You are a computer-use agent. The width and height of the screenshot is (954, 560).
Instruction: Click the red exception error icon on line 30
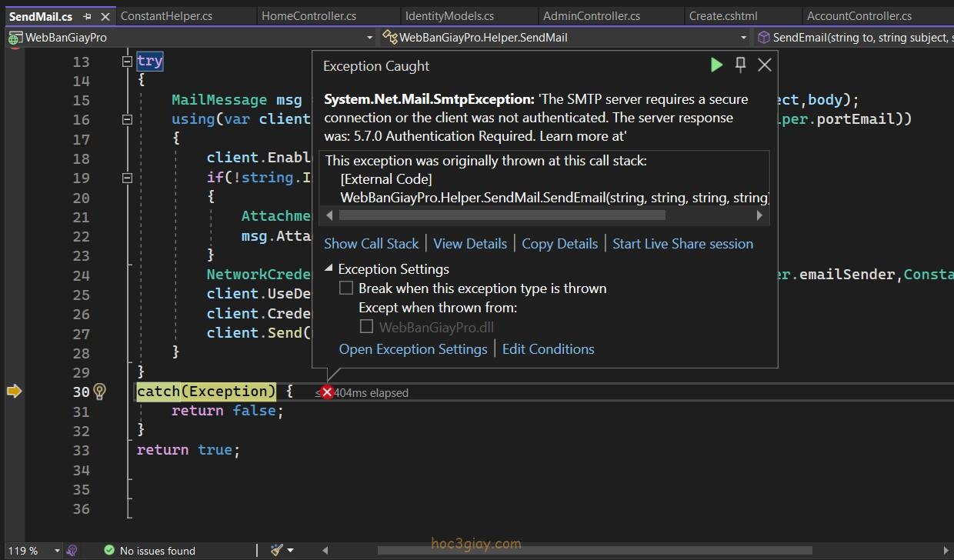pos(327,392)
